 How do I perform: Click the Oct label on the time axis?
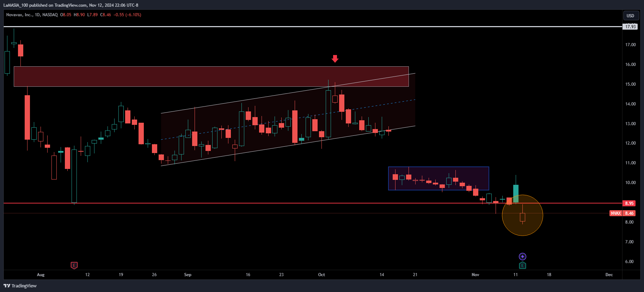(321, 275)
